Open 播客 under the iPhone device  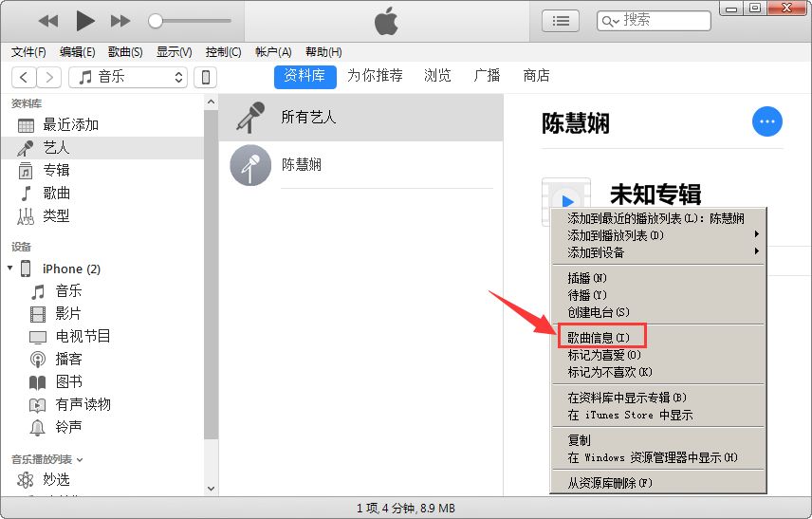[x=68, y=359]
